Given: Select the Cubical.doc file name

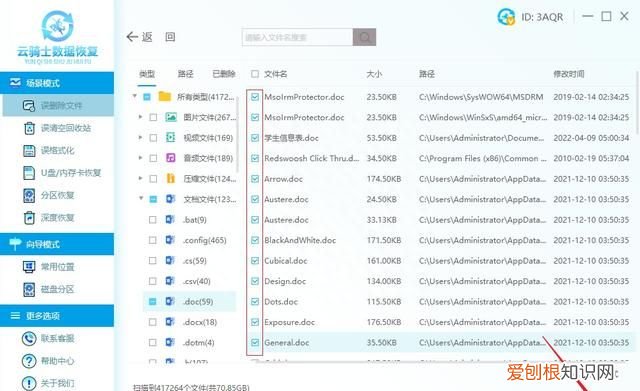Looking at the screenshot, I should 285,260.
